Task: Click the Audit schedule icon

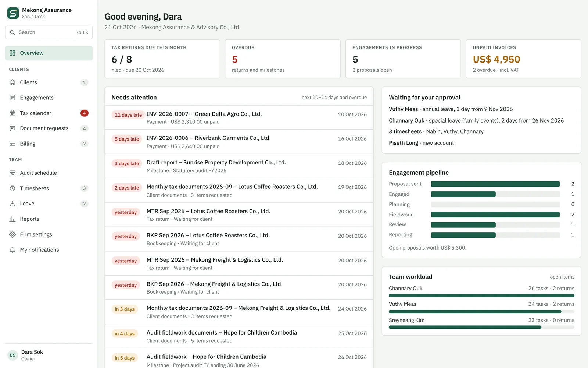Action: tap(12, 173)
